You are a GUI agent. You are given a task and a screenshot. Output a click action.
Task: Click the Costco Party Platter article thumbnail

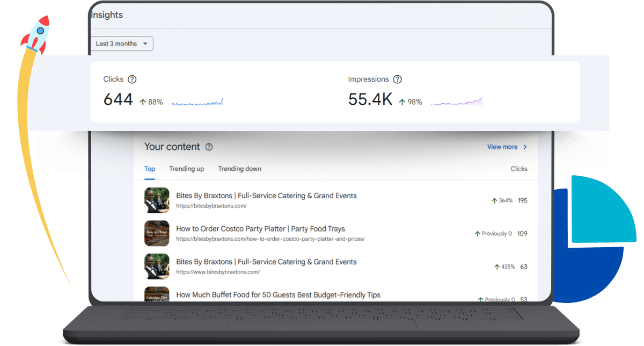157,233
